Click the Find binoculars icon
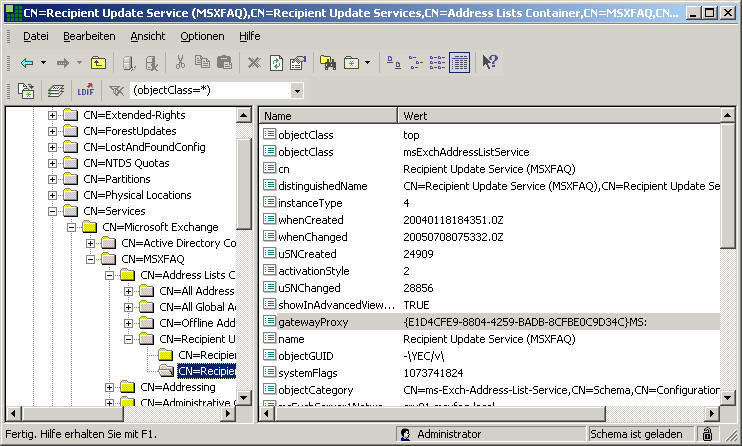 click(328, 62)
